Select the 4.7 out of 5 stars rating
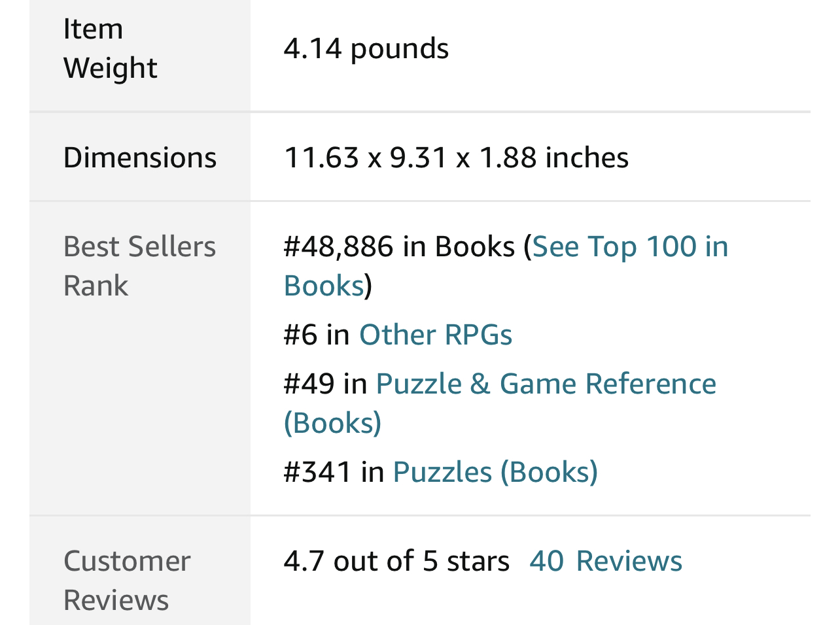840x625 pixels. 396,562
